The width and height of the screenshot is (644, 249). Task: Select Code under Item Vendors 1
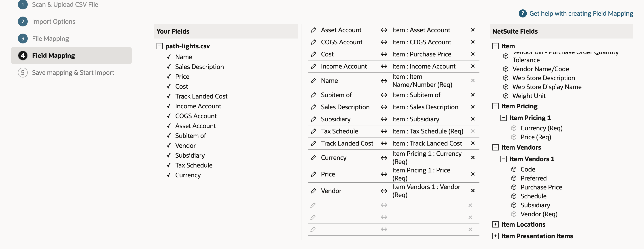[x=527, y=169]
